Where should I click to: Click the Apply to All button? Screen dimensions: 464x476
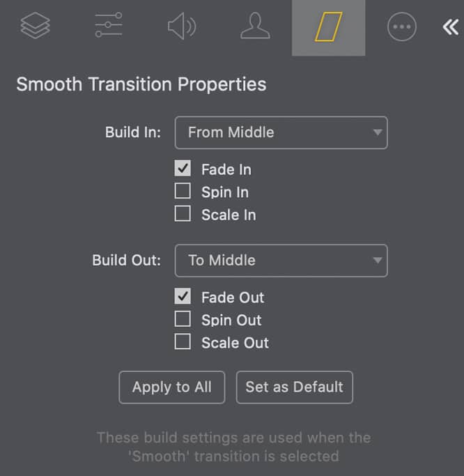(x=172, y=387)
